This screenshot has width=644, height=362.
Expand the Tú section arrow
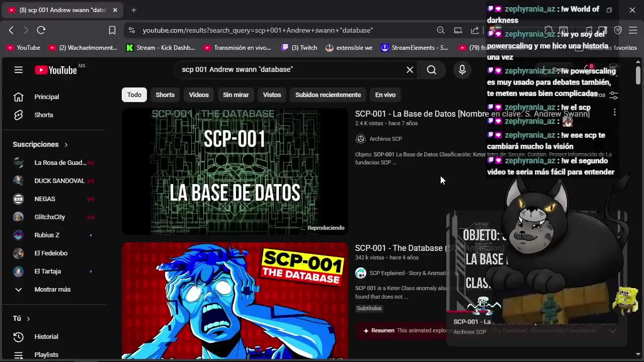tap(28, 319)
